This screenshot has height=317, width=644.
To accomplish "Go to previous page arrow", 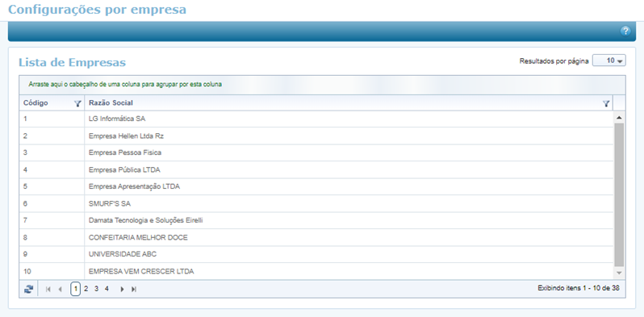I will pos(60,289).
